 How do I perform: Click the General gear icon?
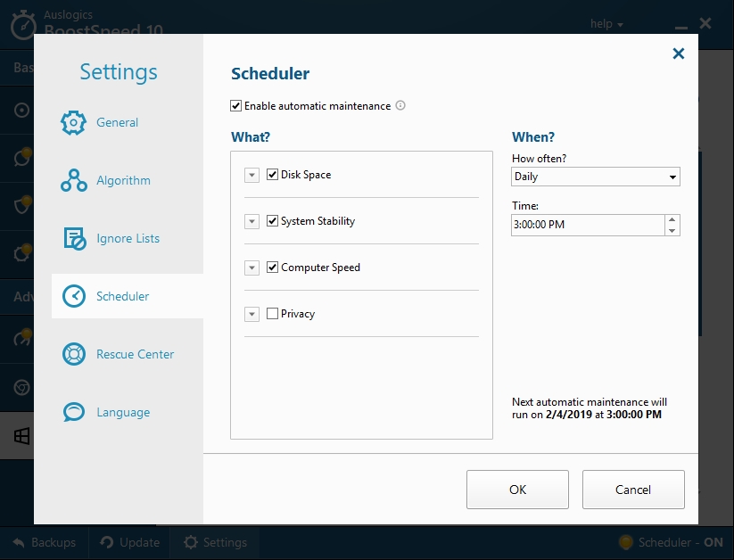tap(73, 123)
